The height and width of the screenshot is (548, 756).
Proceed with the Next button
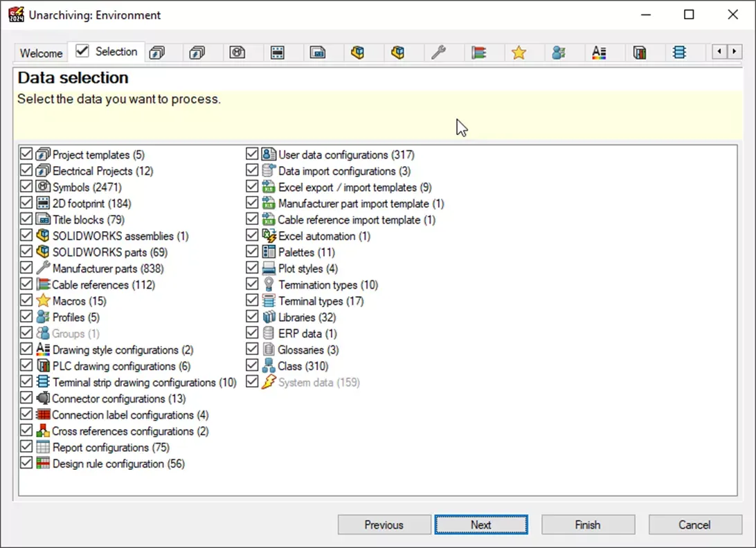click(481, 524)
